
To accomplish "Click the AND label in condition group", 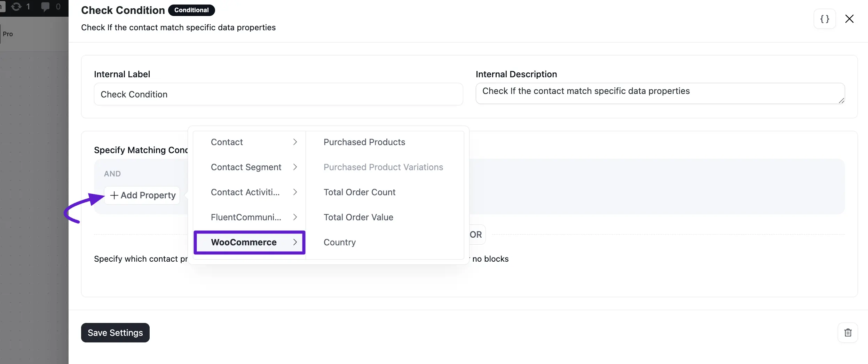I will (x=112, y=174).
